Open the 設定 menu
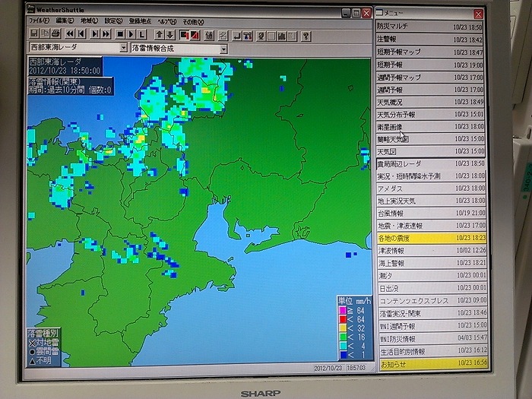 [x=112, y=21]
